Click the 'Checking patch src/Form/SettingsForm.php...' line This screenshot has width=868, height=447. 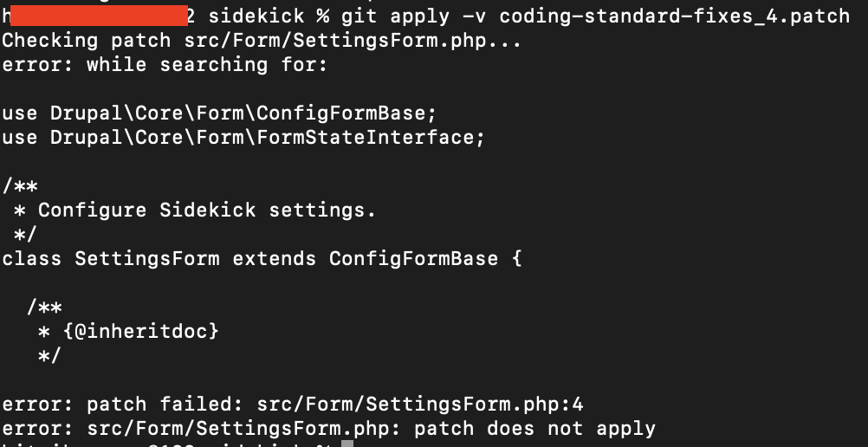[x=262, y=41]
